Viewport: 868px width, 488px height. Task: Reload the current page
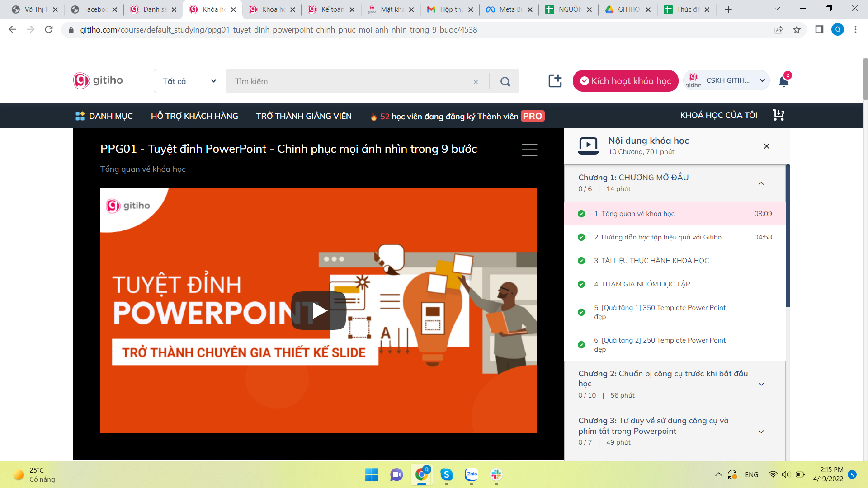click(x=49, y=29)
